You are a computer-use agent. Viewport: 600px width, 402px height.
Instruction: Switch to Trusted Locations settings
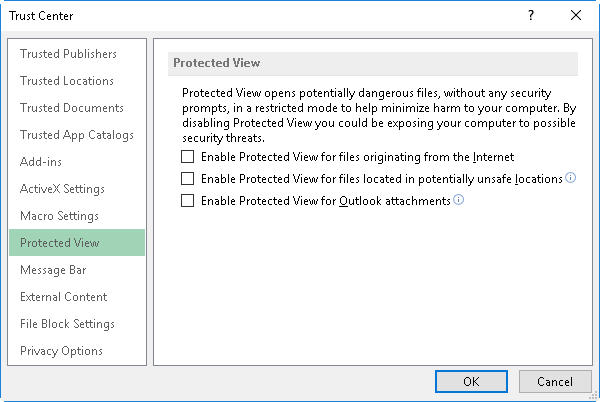click(x=67, y=81)
